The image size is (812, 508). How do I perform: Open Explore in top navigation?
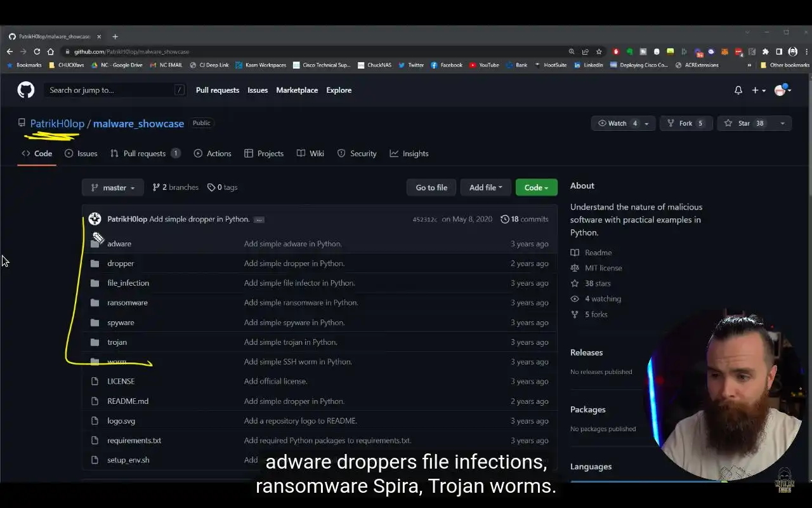339,90
